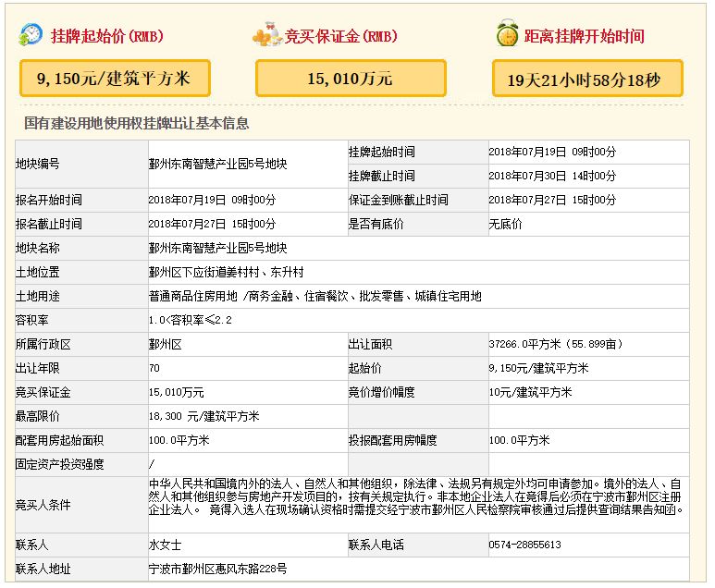Click the clock icon beside 挂牌起始价
The height and width of the screenshot is (588, 715).
[31, 35]
